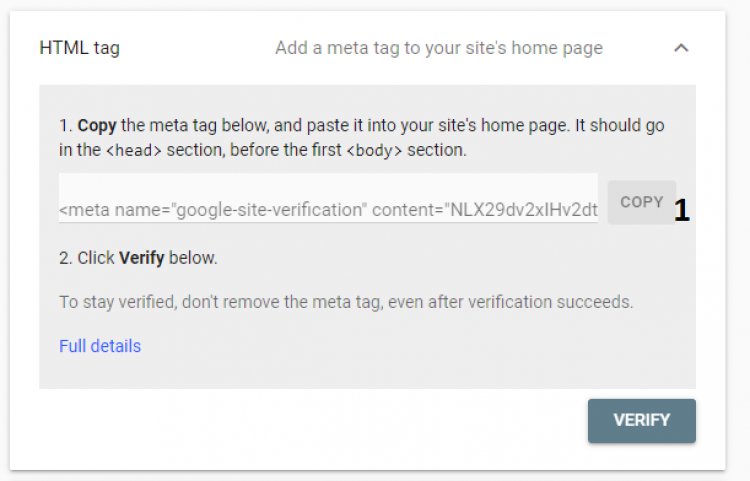This screenshot has width=750, height=481.
Task: Click the VERIFY button
Action: point(641,420)
